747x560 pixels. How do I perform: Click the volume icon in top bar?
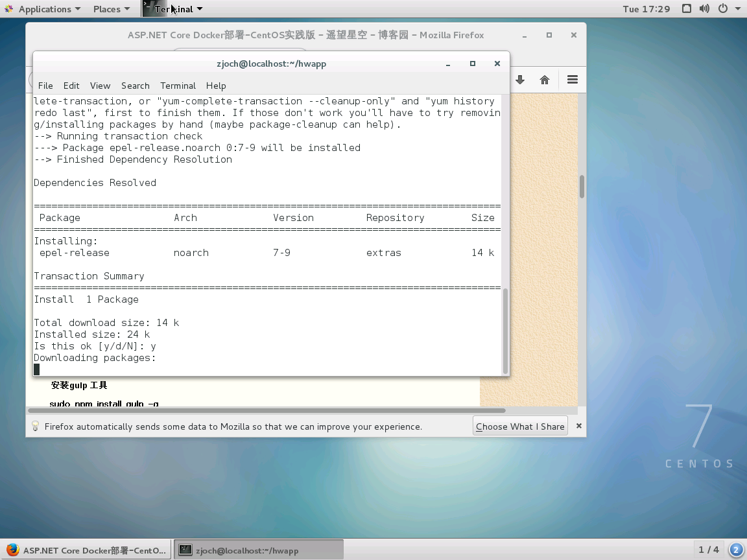tap(704, 8)
